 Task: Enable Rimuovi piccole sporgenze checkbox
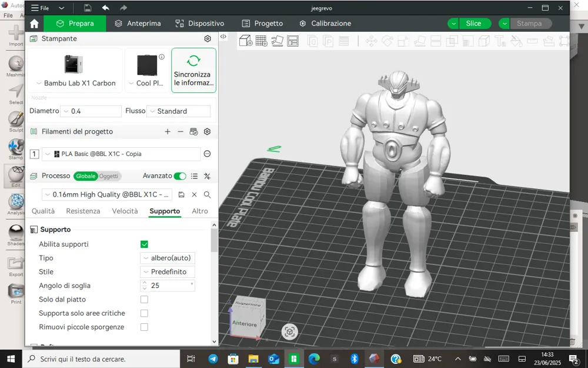click(x=145, y=327)
